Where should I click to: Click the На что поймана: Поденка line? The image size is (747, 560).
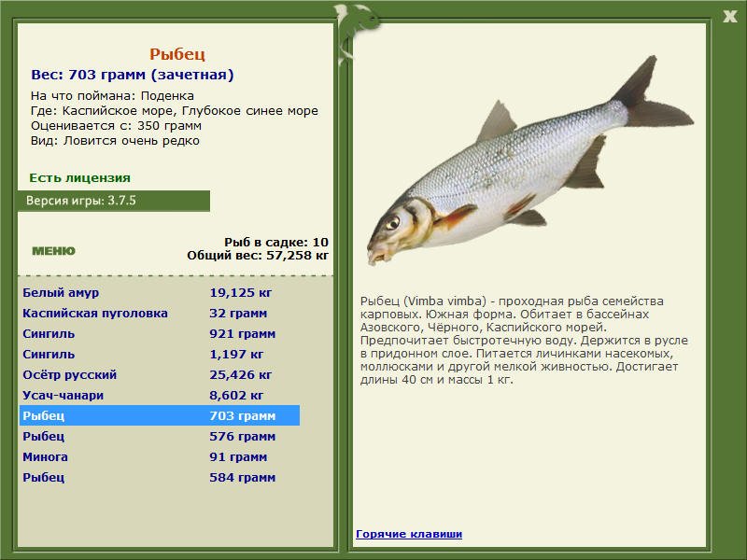tap(112, 96)
